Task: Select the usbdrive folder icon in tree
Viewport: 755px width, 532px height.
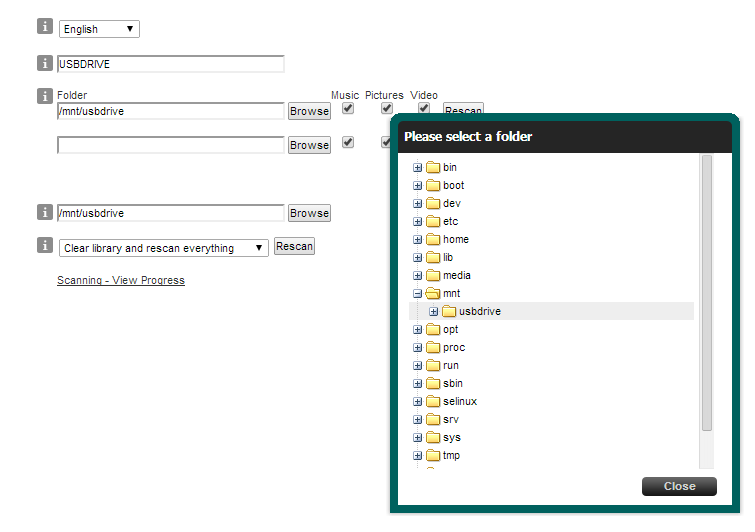Action: point(449,312)
